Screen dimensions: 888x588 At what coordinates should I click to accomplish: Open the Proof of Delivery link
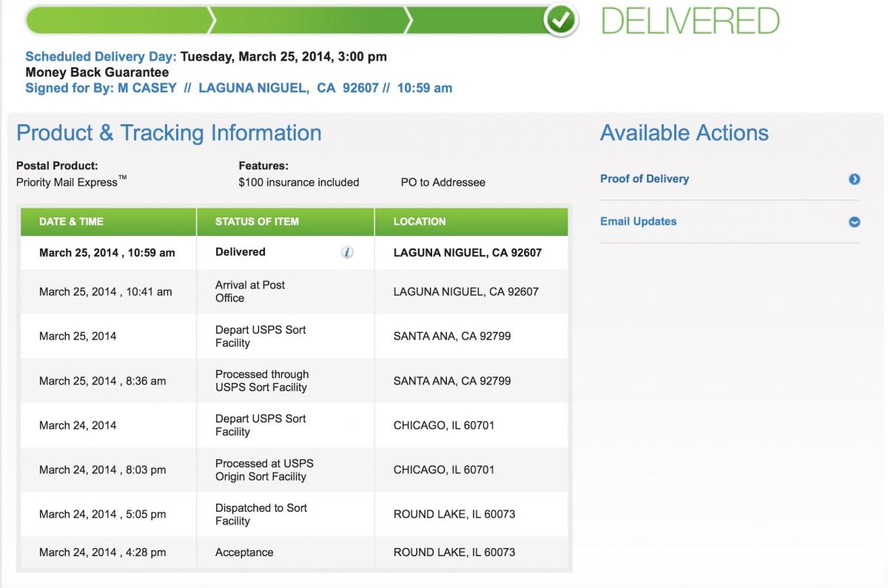[645, 179]
